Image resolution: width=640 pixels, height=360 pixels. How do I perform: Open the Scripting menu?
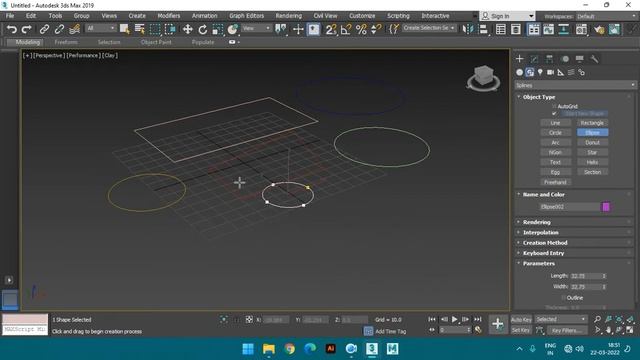(398, 16)
